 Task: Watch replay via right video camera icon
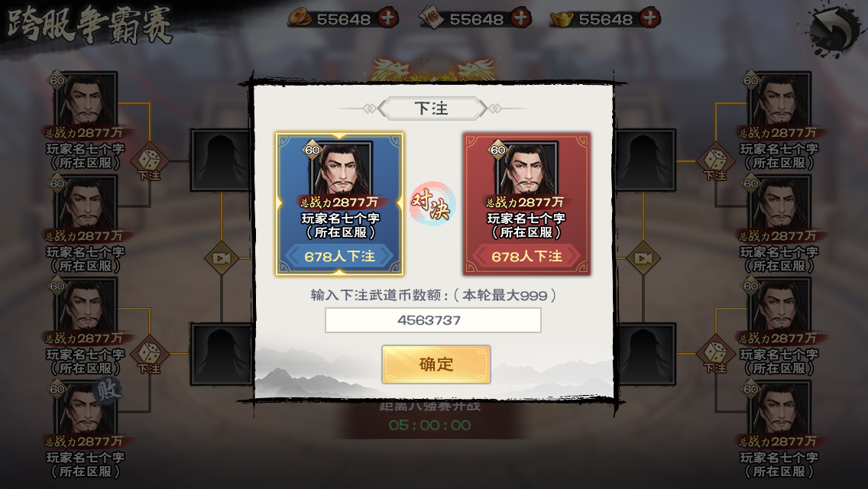click(x=643, y=258)
